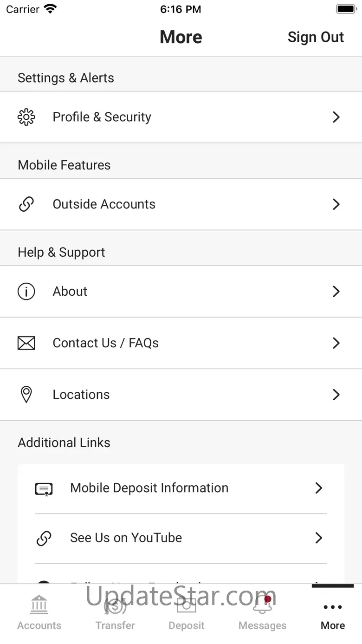
Task: Expand Profile & Security using its chevron
Action: click(336, 117)
